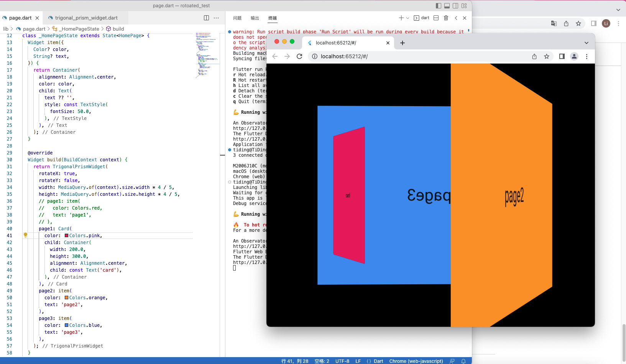Toggle the bottom panel visibility icon
Viewport: 626px width, 364px height.
tap(447, 6)
